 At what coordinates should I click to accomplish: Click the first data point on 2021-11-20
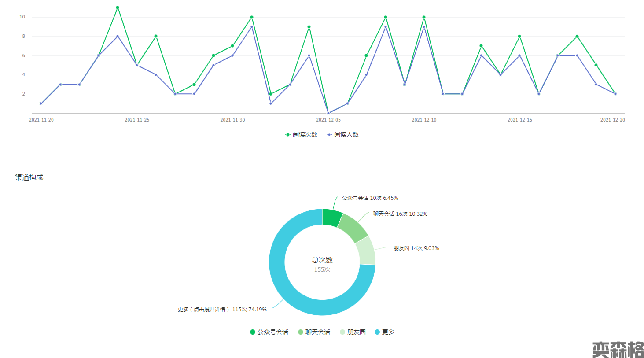coord(41,103)
